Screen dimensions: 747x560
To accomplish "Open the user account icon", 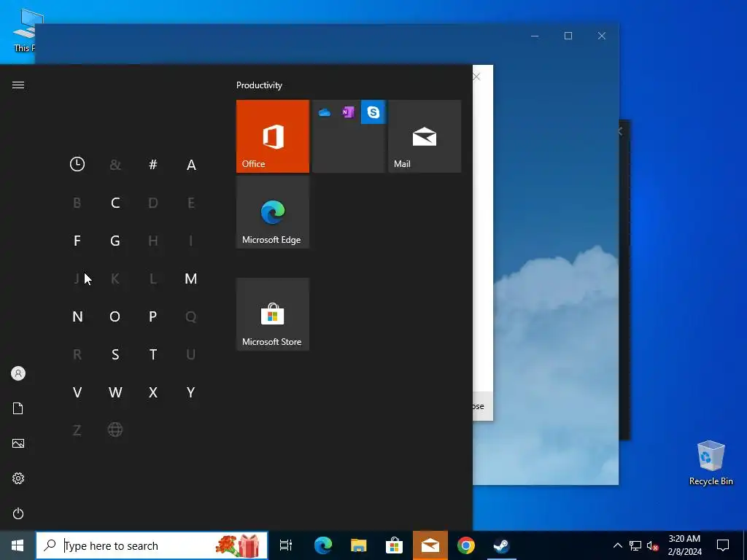I will coord(18,373).
